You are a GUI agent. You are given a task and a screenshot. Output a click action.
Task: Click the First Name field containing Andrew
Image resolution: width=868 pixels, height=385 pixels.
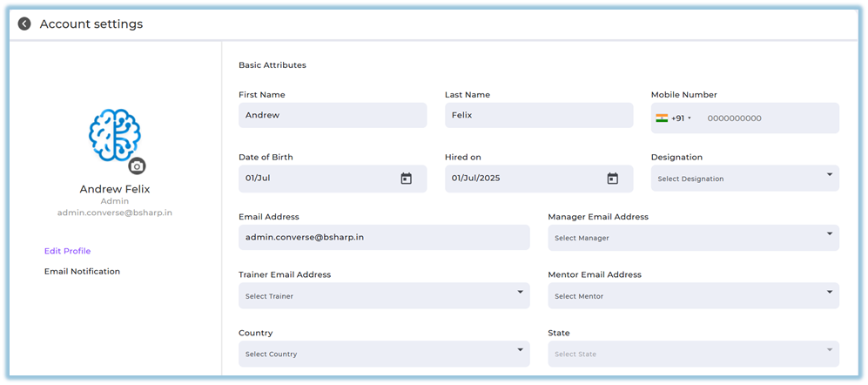(332, 115)
